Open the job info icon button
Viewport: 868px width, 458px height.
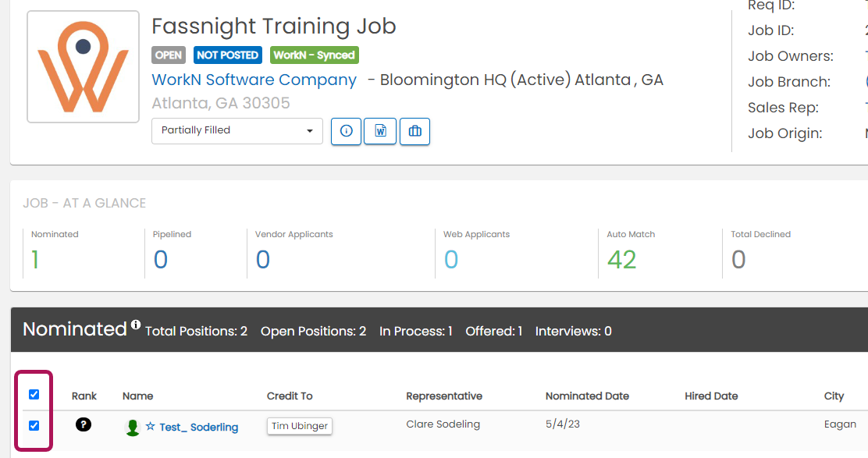click(x=346, y=131)
